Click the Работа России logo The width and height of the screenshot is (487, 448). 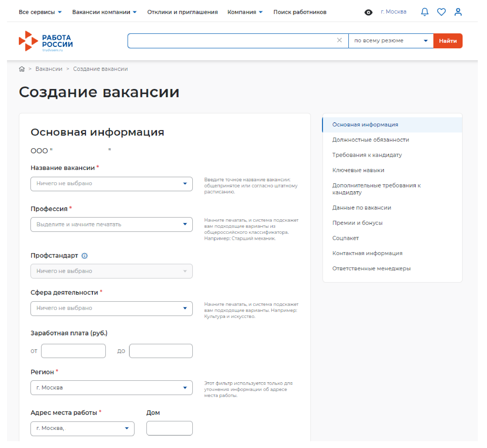(46, 41)
